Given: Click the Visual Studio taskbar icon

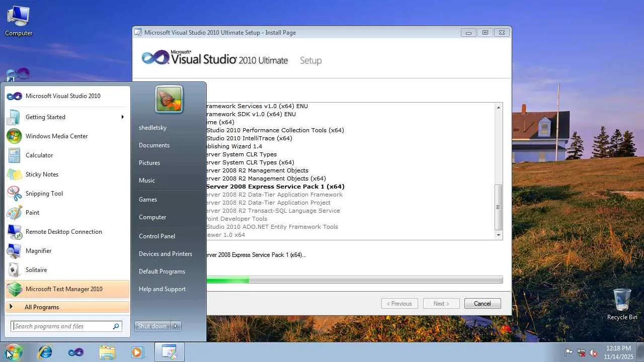Looking at the screenshot, I should 76,352.
